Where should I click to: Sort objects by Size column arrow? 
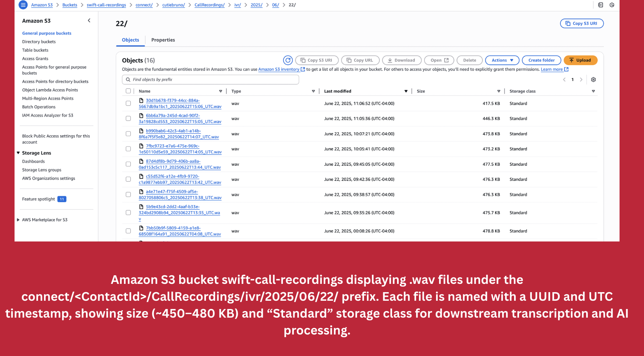499,91
